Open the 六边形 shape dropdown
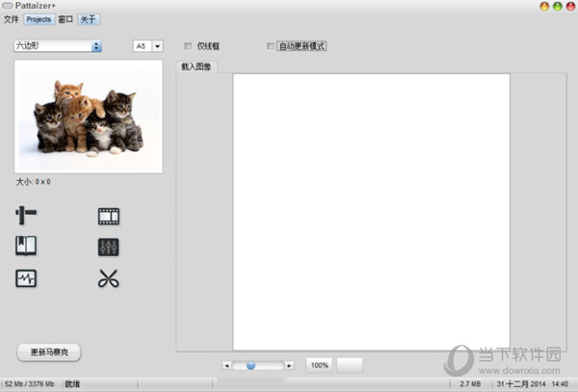Viewport: 578px width, 392px height. [58, 46]
